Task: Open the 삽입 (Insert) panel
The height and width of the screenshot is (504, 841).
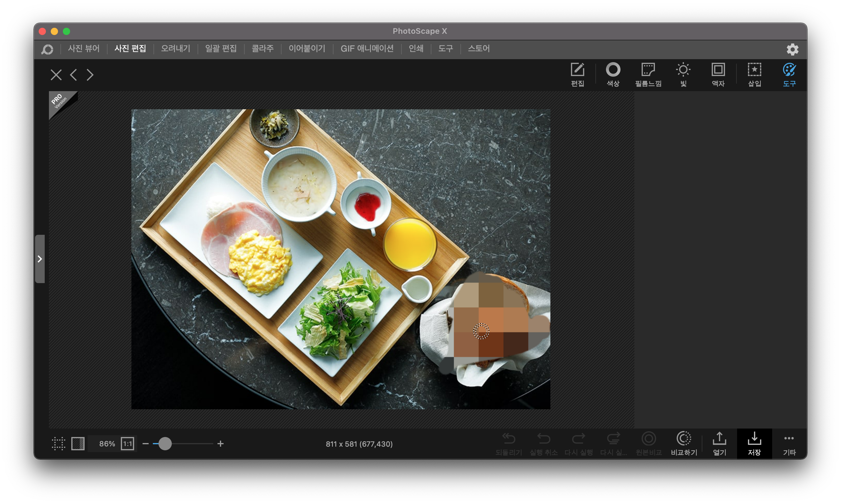Action: click(754, 70)
